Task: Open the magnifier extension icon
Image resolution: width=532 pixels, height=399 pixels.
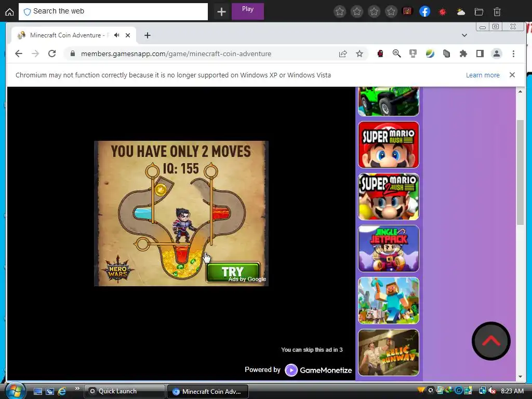Action: [396, 54]
